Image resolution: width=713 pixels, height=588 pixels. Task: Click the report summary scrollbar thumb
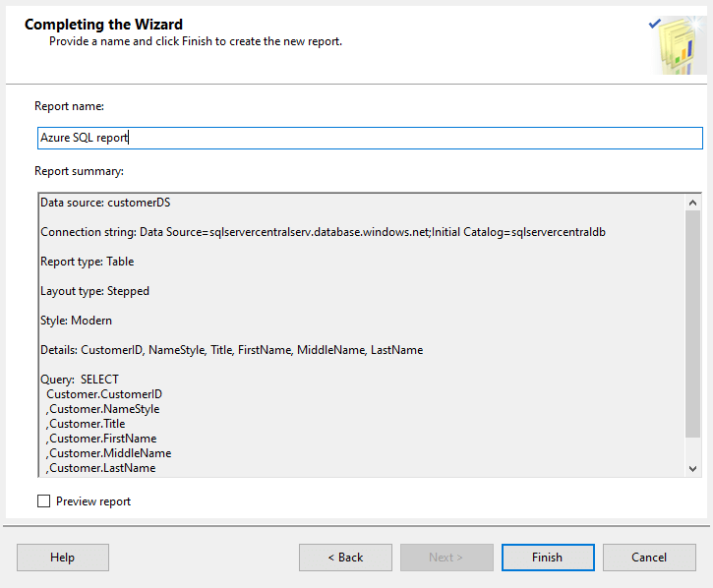692,324
